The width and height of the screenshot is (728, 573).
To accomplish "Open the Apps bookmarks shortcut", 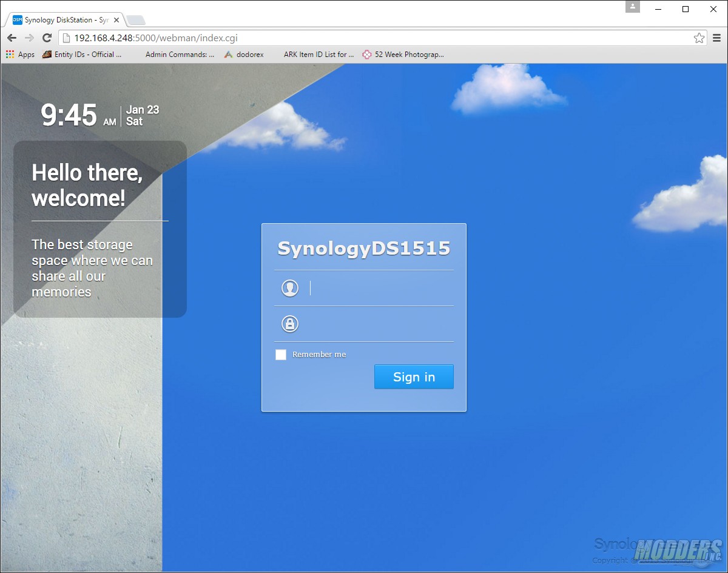I will [20, 55].
